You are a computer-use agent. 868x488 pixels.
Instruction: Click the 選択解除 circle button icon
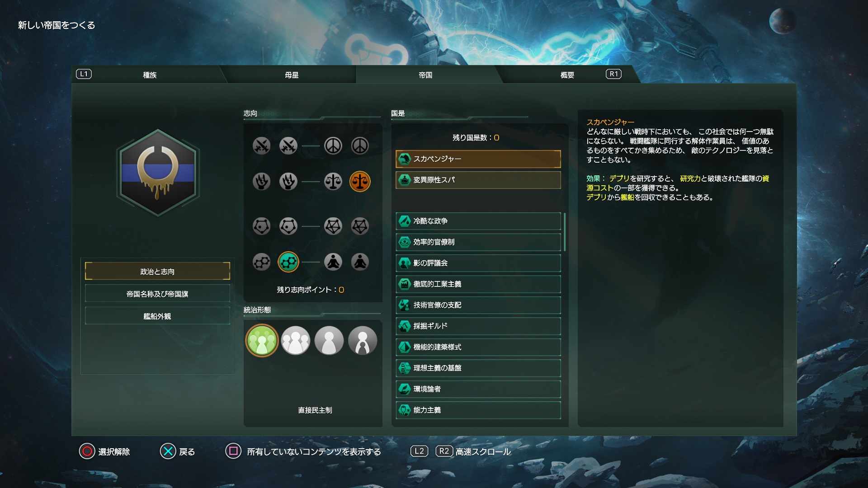click(87, 451)
